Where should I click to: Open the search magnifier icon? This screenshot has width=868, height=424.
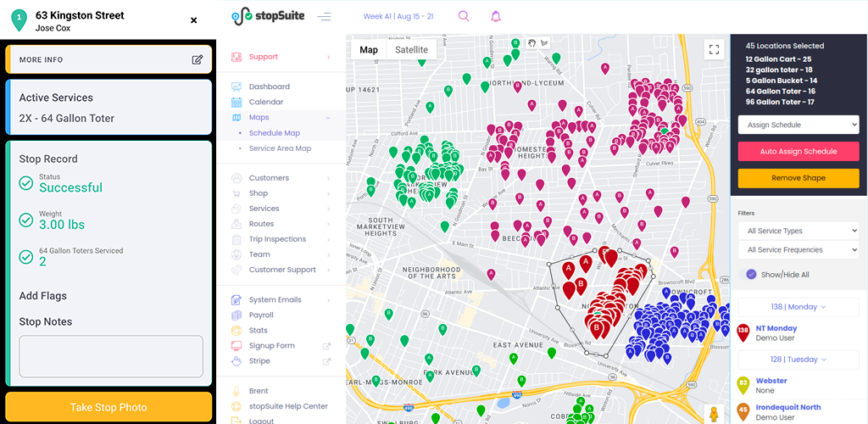click(x=464, y=16)
